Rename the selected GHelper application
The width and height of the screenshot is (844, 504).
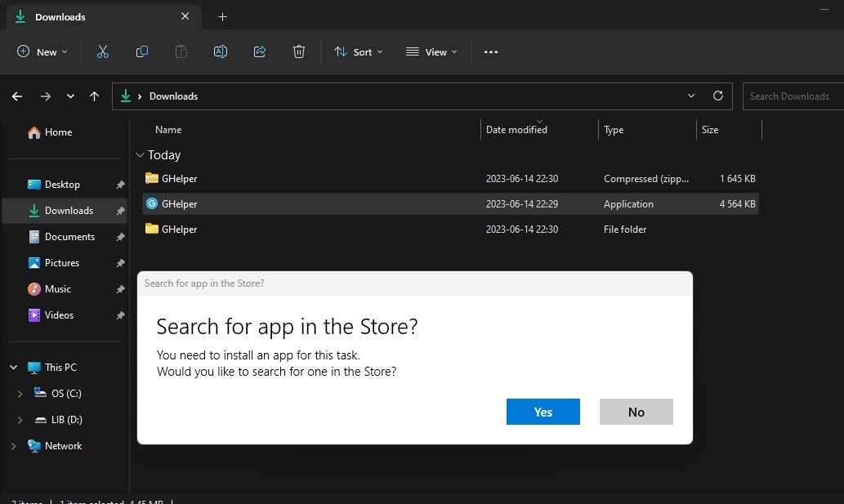[220, 51]
